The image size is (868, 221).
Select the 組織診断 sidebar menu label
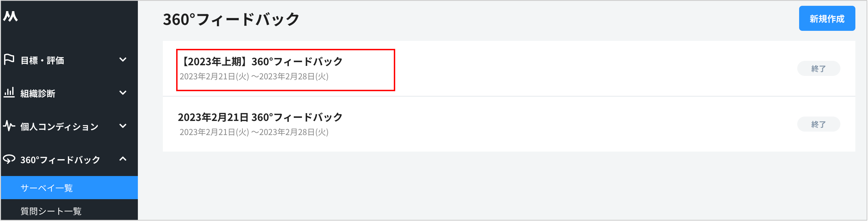pos(38,93)
